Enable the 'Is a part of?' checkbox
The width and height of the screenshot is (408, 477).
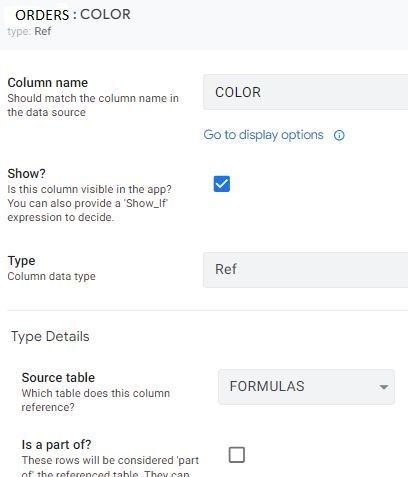pyautogui.click(x=237, y=455)
